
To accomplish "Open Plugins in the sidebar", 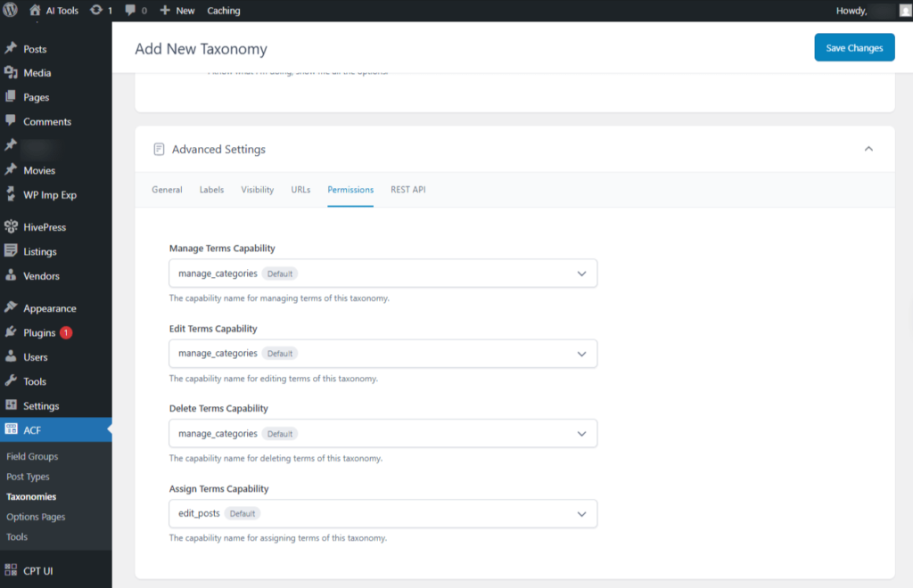I will [x=39, y=333].
